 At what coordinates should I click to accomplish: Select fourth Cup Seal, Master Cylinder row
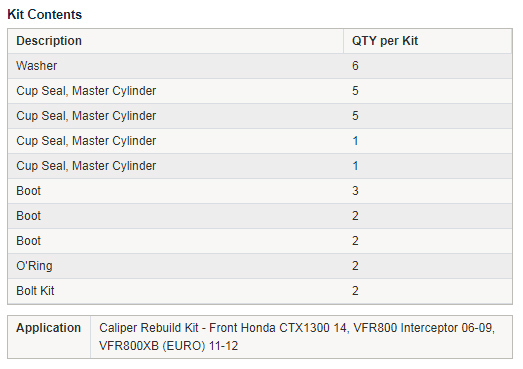coord(260,166)
